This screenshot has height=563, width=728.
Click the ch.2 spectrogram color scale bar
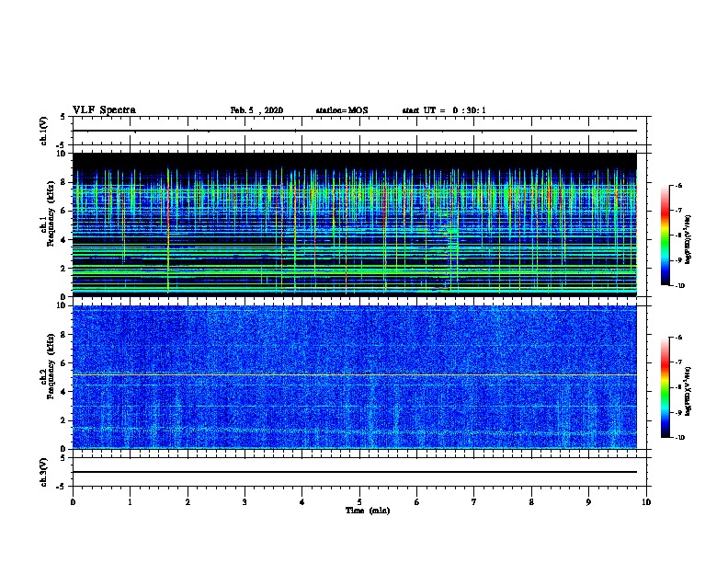tap(665, 387)
